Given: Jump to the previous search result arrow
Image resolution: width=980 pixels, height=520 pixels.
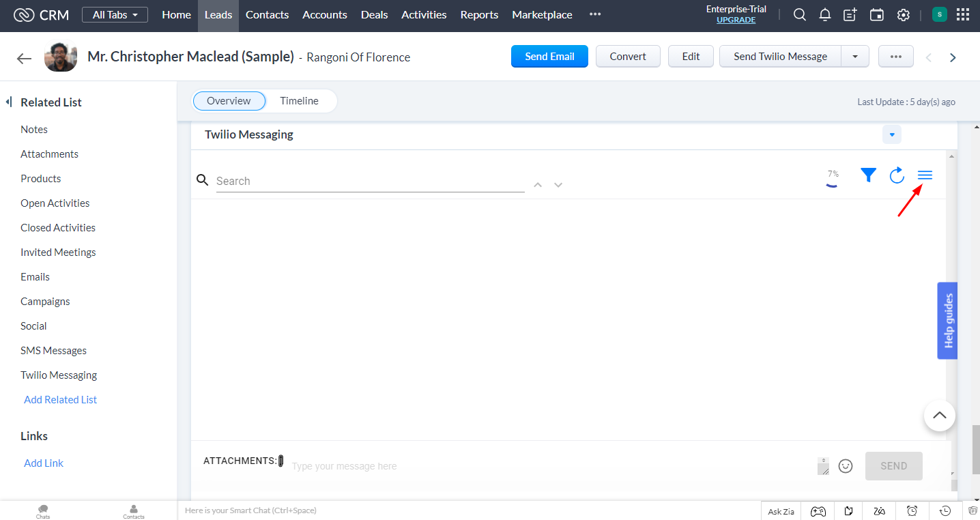Looking at the screenshot, I should [538, 185].
